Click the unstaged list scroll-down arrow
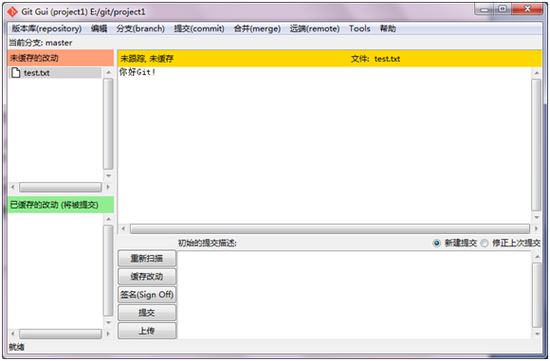 click(108, 175)
